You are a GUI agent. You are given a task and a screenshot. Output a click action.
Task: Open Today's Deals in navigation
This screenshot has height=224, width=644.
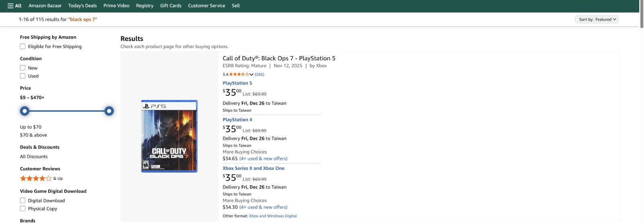(x=83, y=6)
